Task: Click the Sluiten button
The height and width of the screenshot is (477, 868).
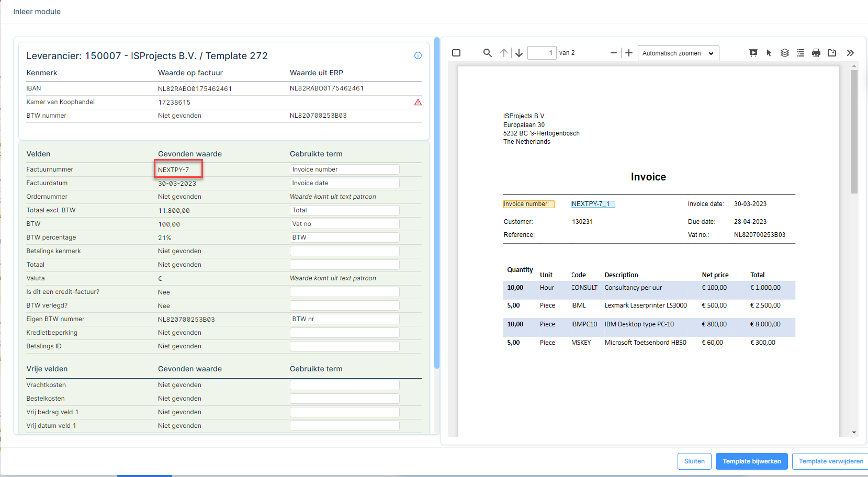Action: point(694,461)
